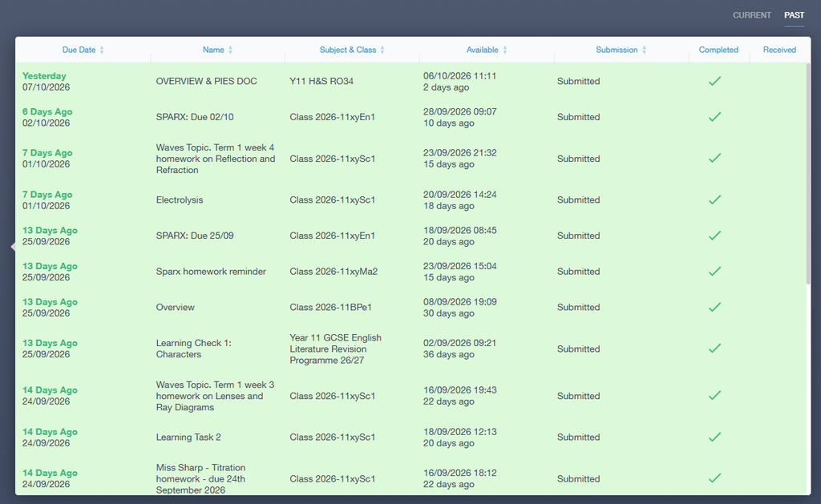Open the Electrolysis homework

pos(180,200)
